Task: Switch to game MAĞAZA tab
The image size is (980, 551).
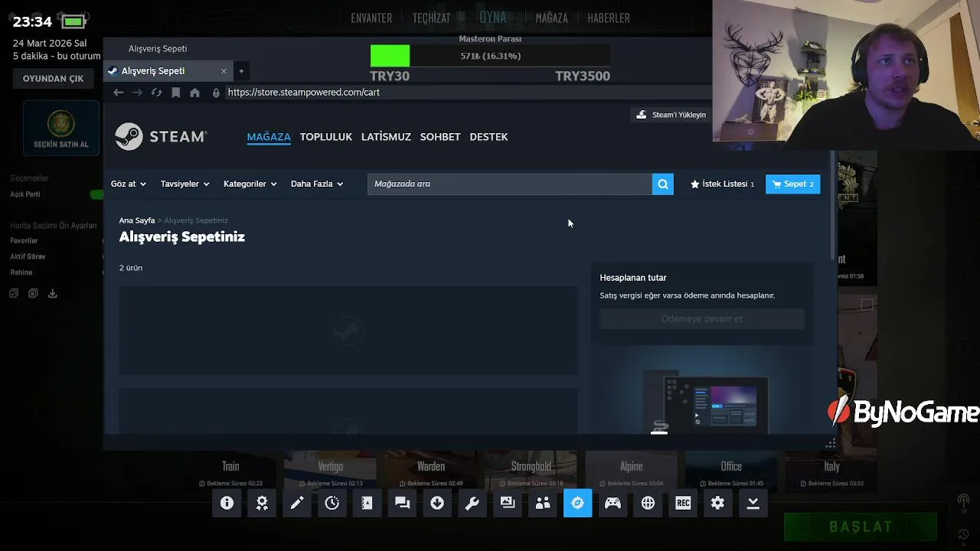Action: [x=551, y=18]
